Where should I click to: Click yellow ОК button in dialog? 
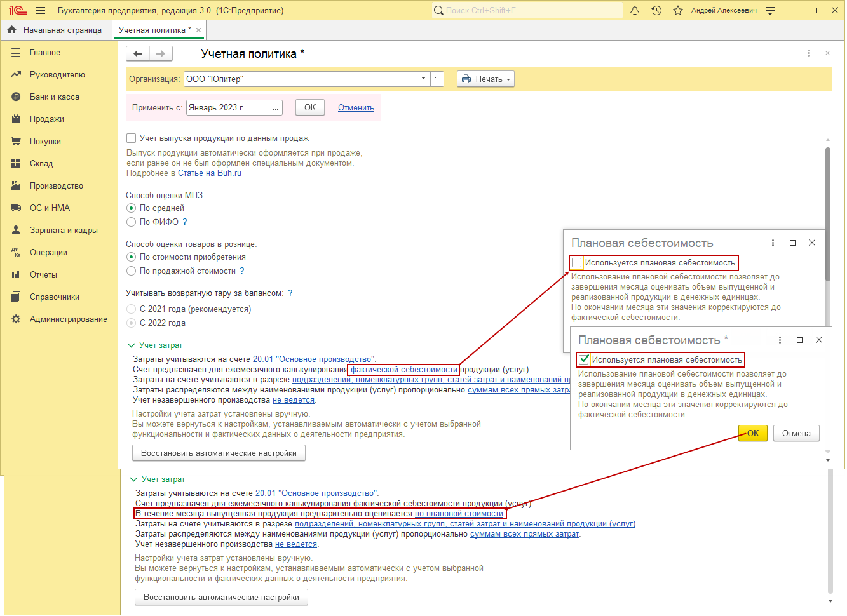coord(753,433)
